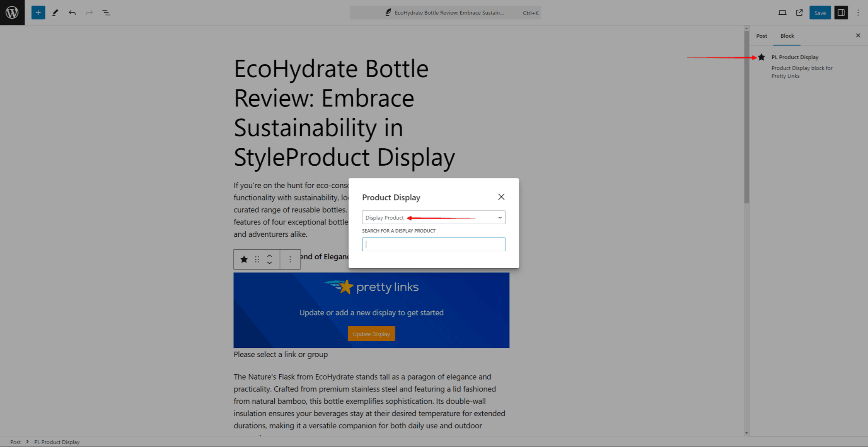The width and height of the screenshot is (868, 447).
Task: Open the preview device options
Action: point(782,12)
